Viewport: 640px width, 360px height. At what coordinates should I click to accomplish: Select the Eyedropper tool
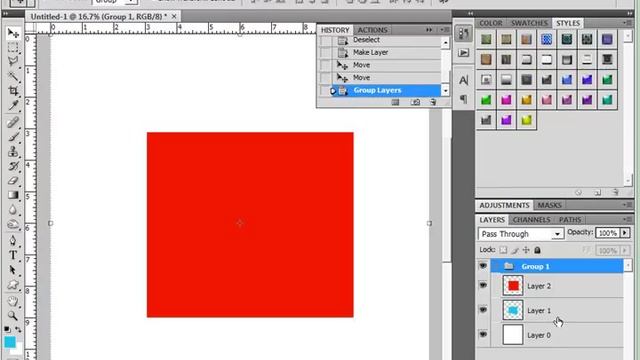[13, 105]
